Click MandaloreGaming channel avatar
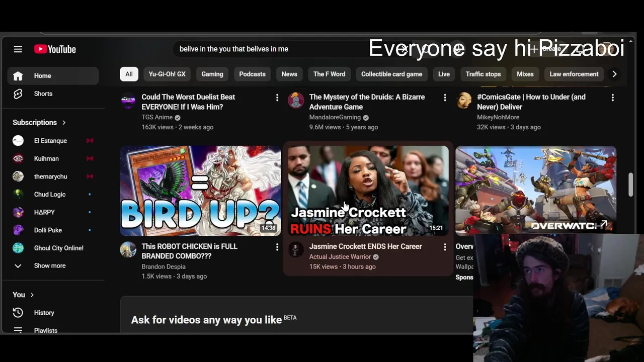Screen dimensions: 644x362 click(x=296, y=100)
